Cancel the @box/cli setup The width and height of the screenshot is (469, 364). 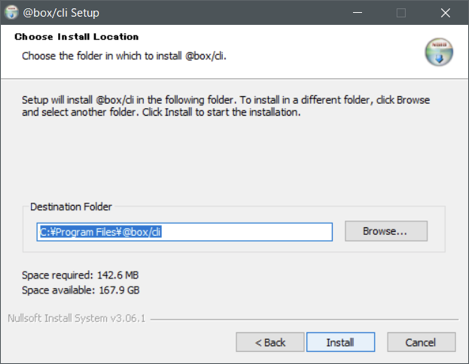pos(421,342)
